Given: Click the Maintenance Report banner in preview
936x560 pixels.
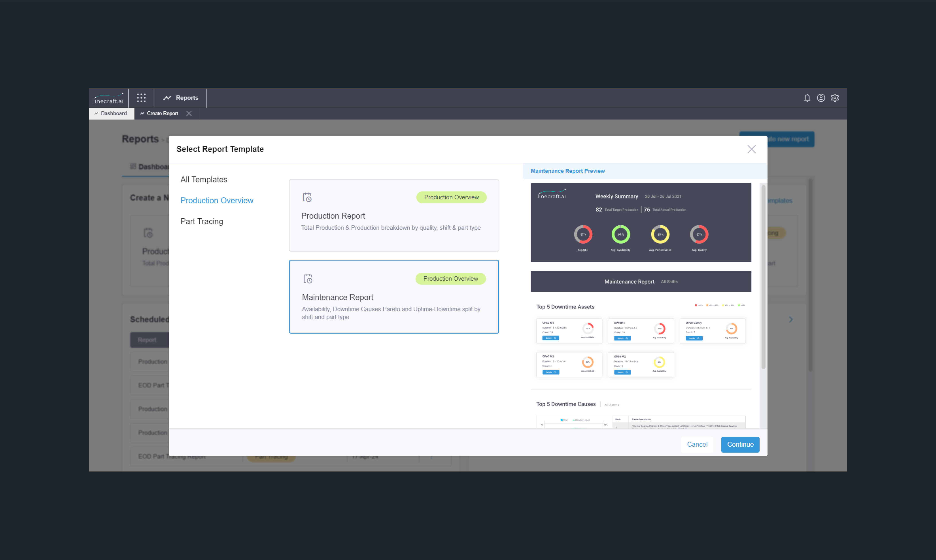Looking at the screenshot, I should point(641,281).
